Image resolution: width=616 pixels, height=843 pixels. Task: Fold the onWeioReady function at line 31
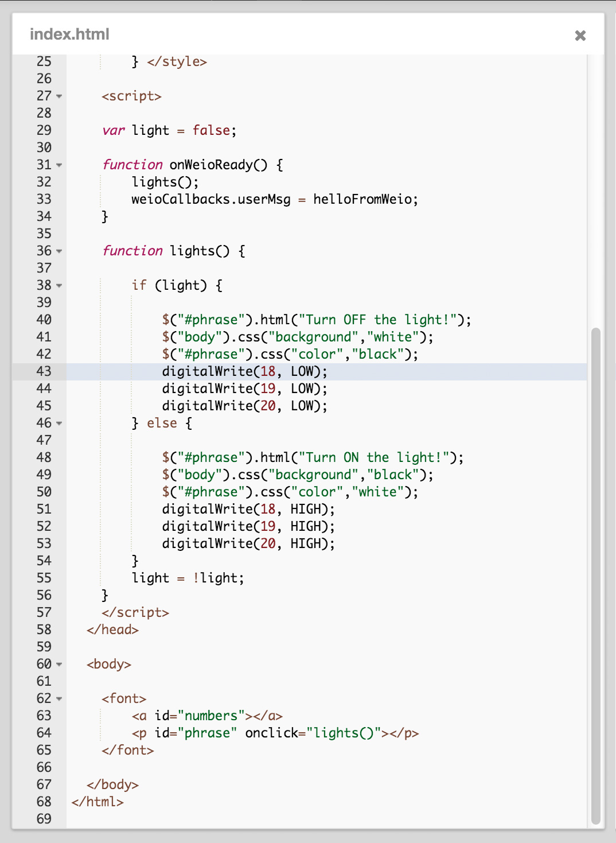click(59, 165)
